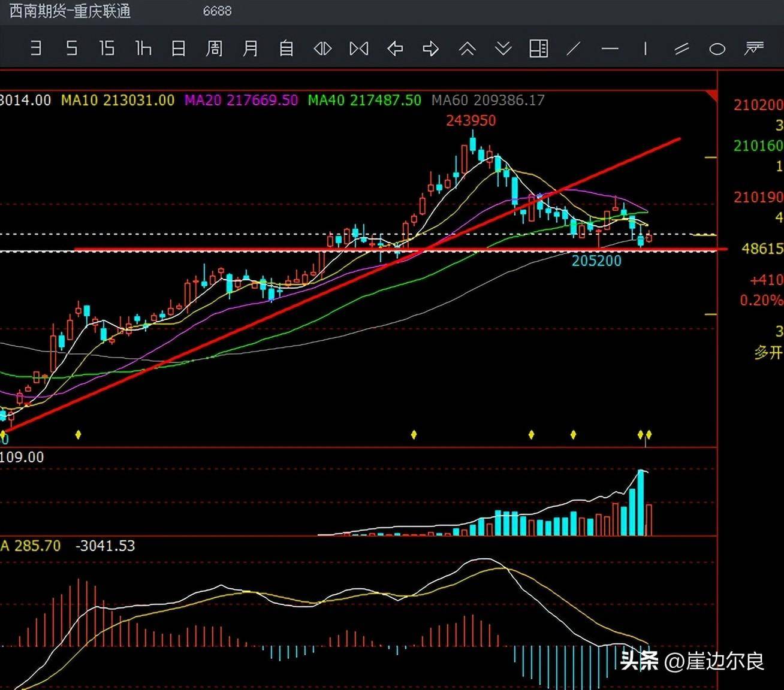Select the 1h chart period
This screenshot has height=690, width=784.
[143, 48]
